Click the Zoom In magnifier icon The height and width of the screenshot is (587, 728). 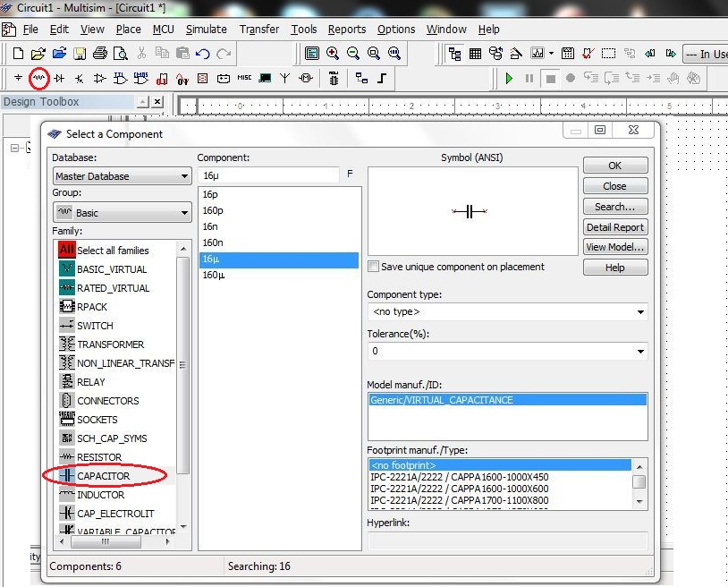point(333,54)
